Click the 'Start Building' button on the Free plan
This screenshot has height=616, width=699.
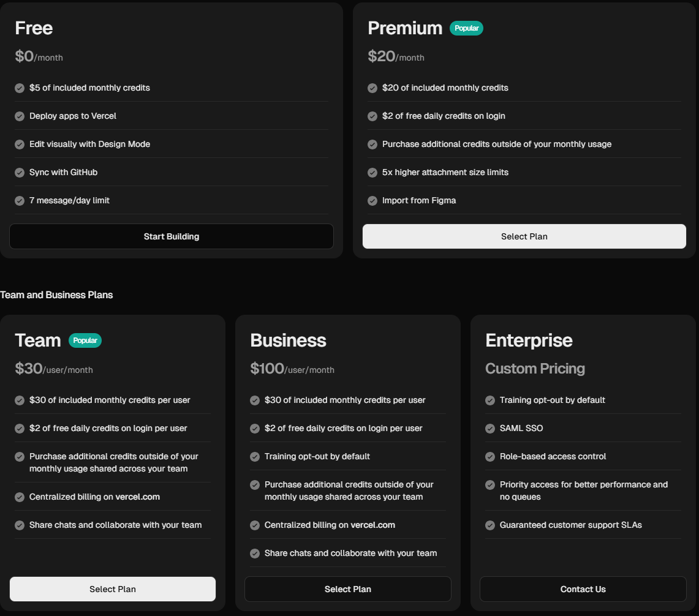click(171, 236)
